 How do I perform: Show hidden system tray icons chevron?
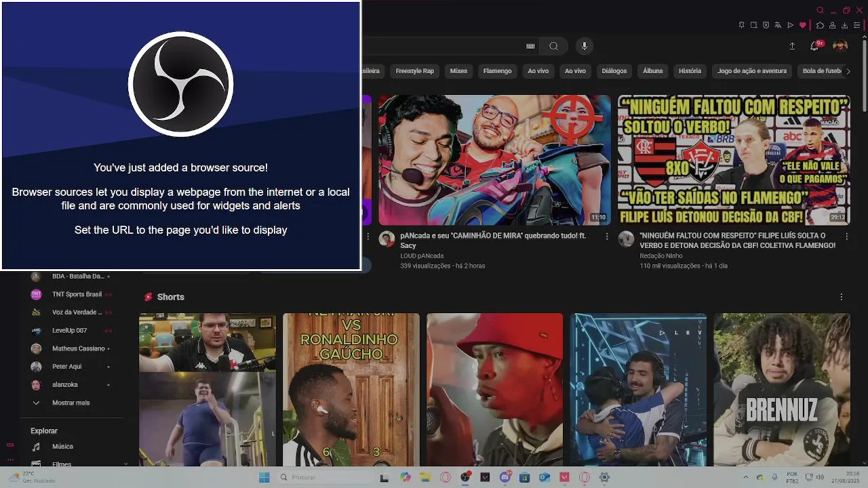coord(746,477)
